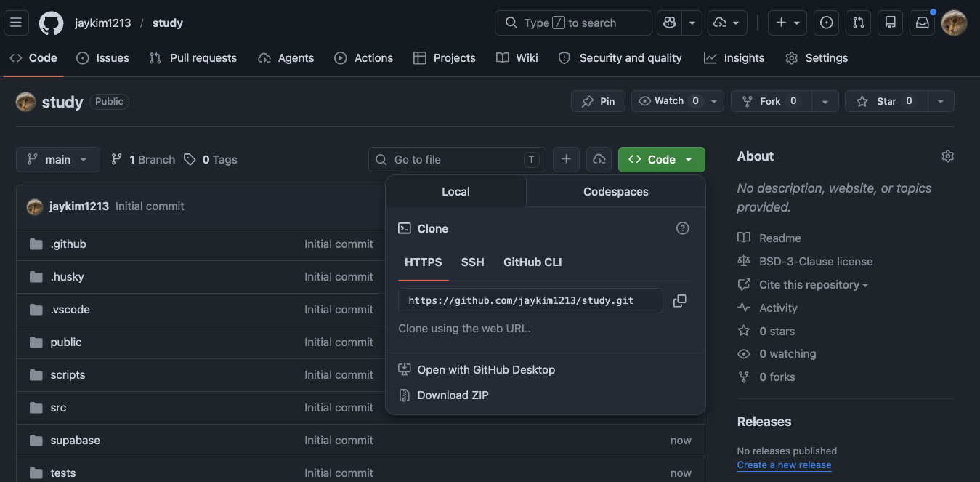Open the Projects tab
The height and width of the screenshot is (482, 980).
pos(445,58)
